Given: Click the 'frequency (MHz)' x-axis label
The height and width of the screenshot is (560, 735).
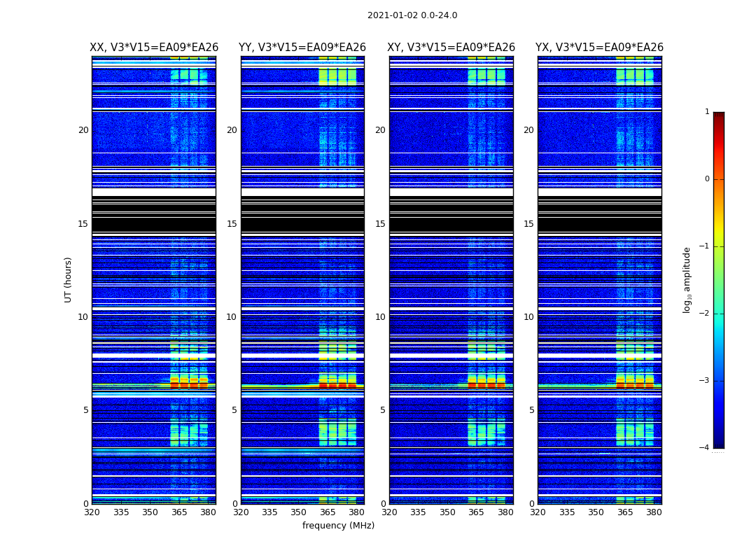Looking at the screenshot, I should pos(338,526).
